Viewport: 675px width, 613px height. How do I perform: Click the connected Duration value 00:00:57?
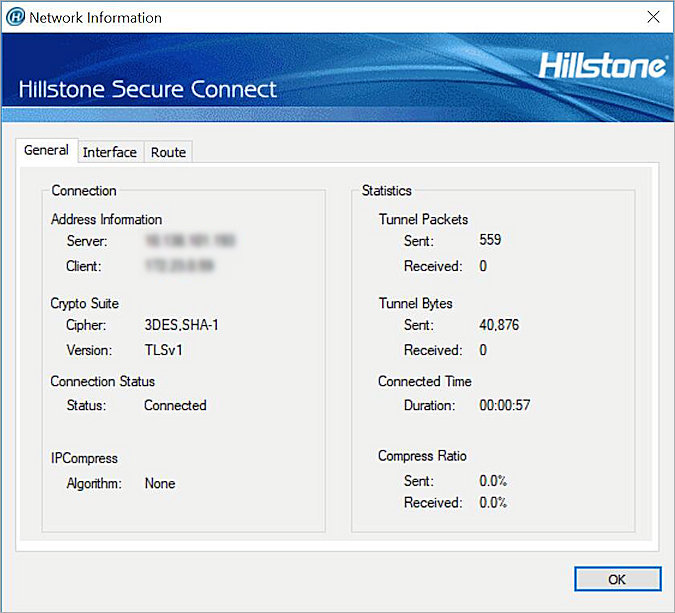[504, 406]
